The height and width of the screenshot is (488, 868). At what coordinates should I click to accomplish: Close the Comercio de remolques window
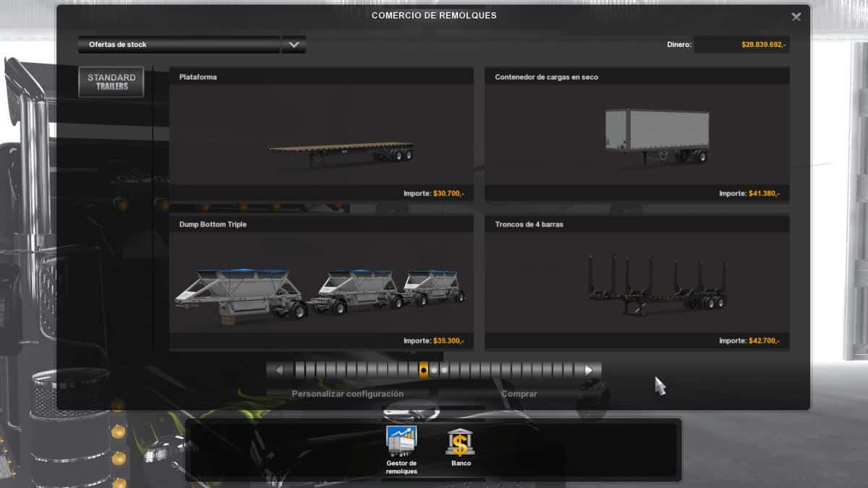796,17
